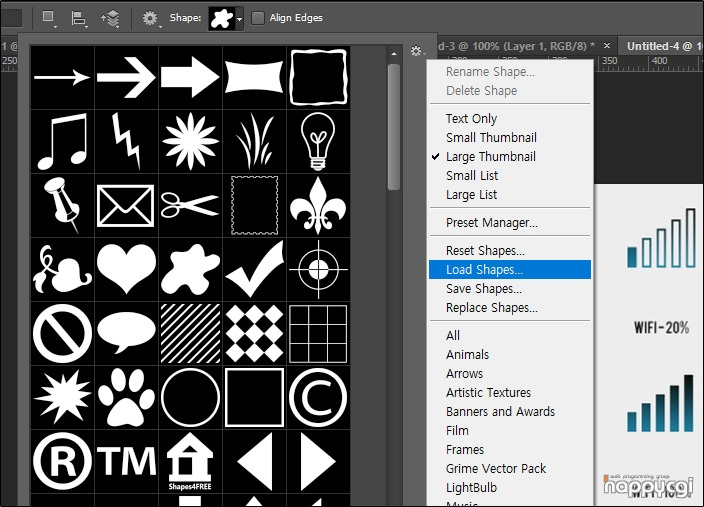Click Load Shapes menu item
Image resolution: width=704 pixels, height=507 pixels.
pos(510,269)
